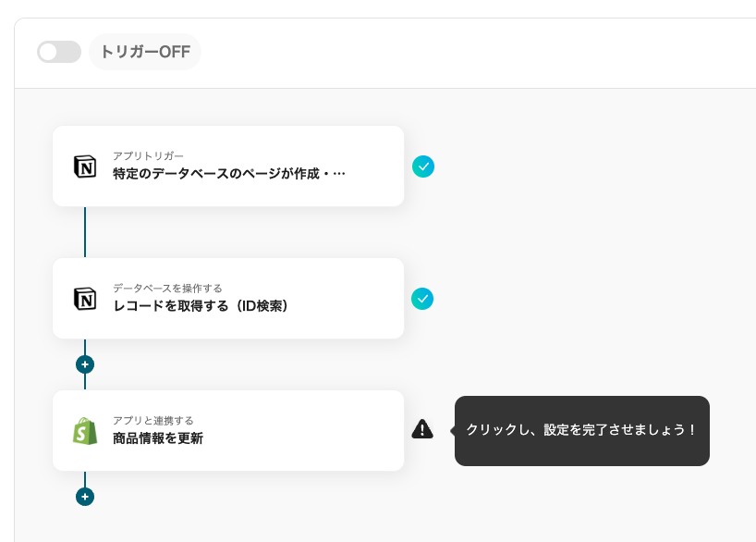Click the Shopify icon on the product update step

(x=83, y=429)
